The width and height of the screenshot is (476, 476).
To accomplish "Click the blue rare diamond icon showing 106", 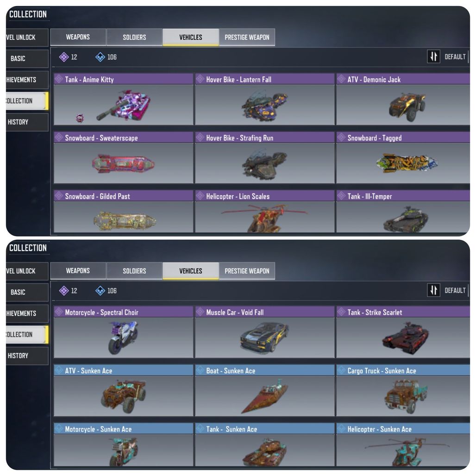I will (100, 57).
